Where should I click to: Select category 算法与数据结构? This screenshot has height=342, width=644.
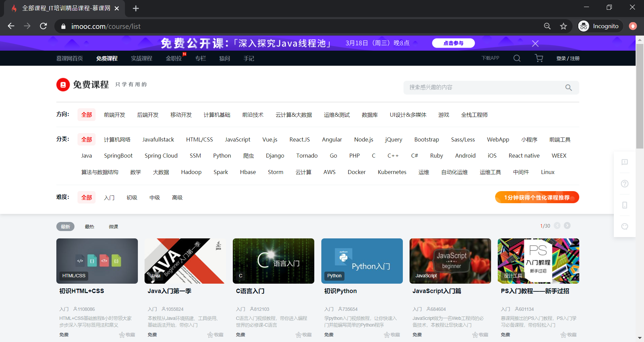[x=100, y=172]
